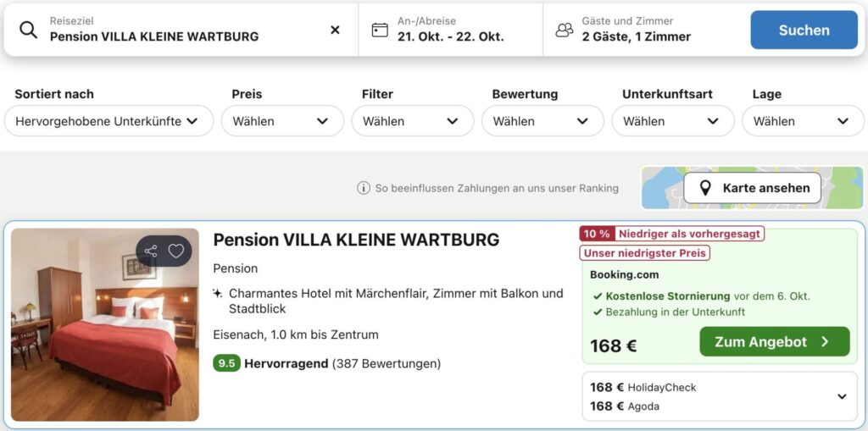Open the Unterkunftsart dropdown
This screenshot has width=868, height=431.
(672, 121)
